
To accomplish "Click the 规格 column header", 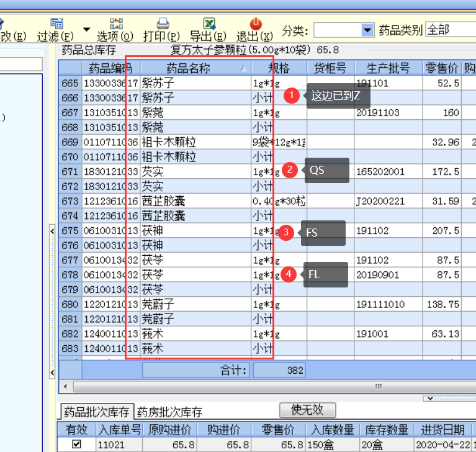I will click(279, 68).
